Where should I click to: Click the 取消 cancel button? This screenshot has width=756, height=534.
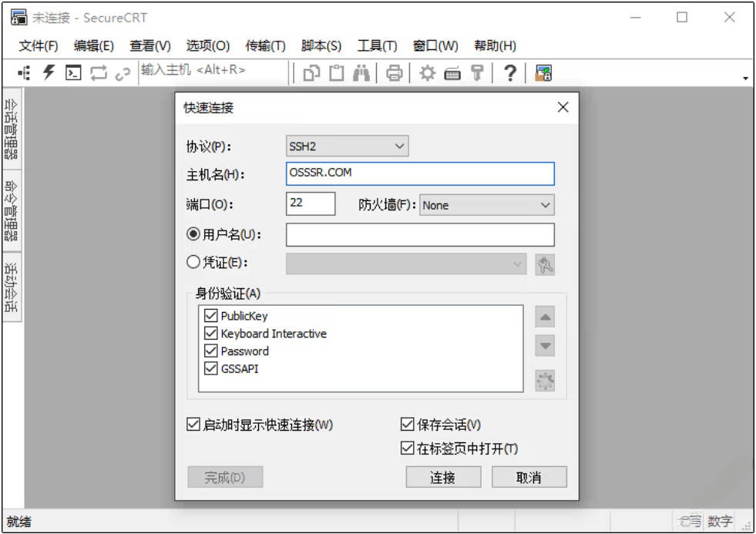[529, 477]
